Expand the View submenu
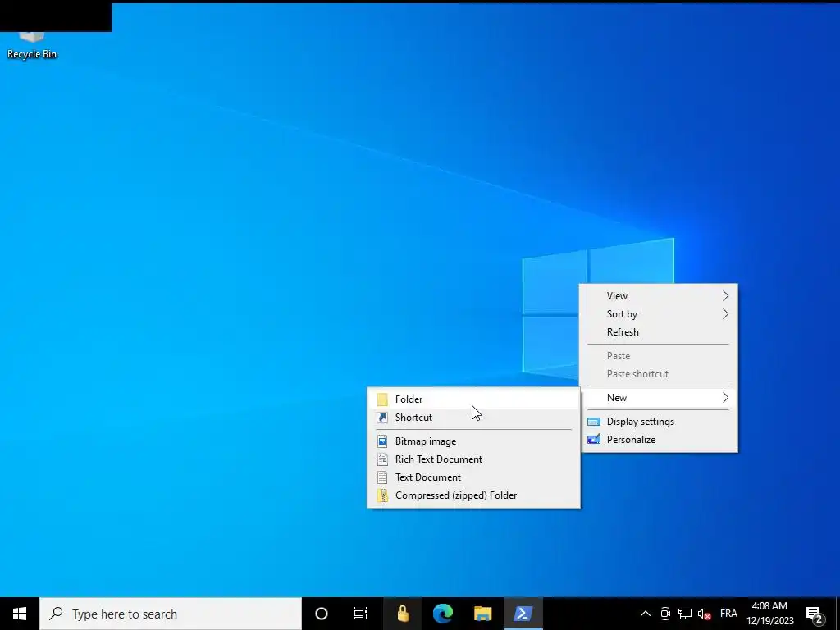Screen dimensions: 840x630 (x=659, y=295)
